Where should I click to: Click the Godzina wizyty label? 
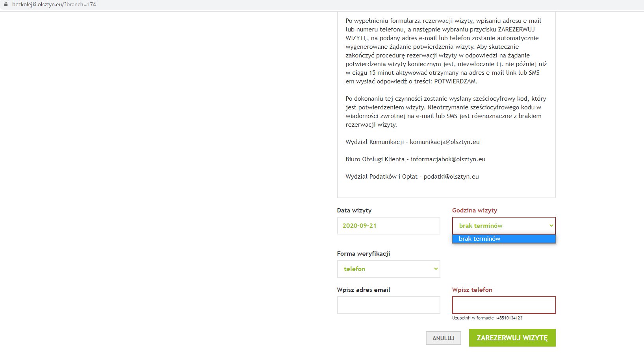(x=474, y=210)
